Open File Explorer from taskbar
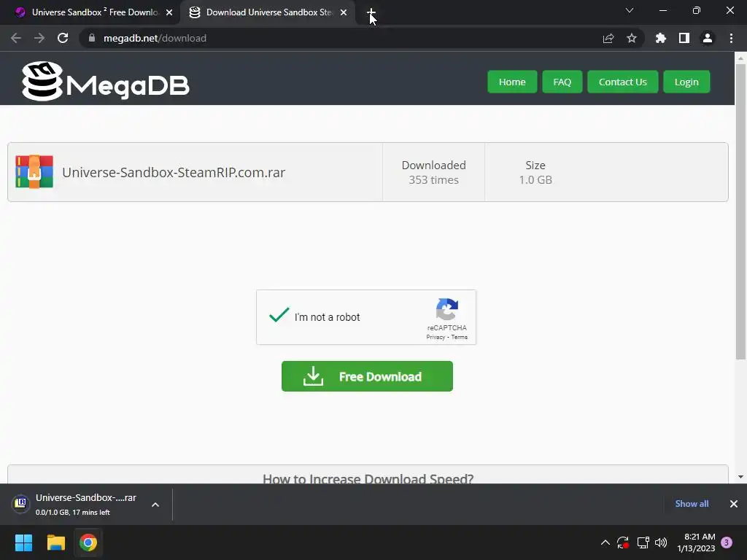 55,542
